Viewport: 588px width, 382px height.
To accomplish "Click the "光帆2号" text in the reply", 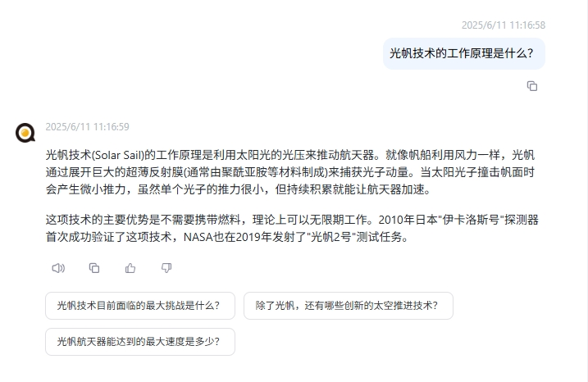I will [331, 237].
